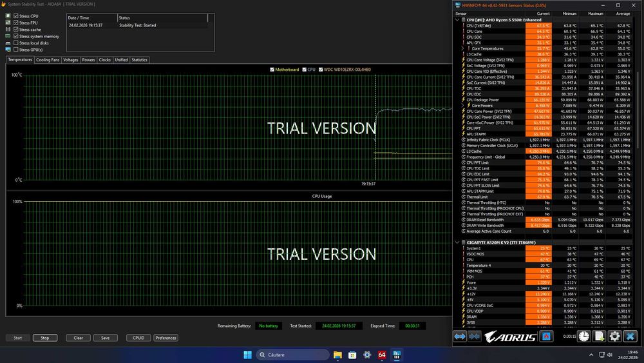The image size is (644, 363).
Task: Select the Unified tab
Action: 121,60
